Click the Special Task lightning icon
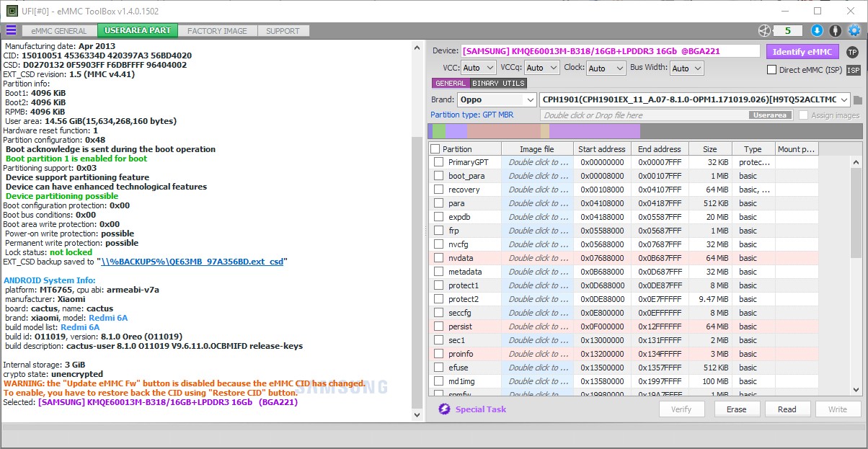 [444, 409]
